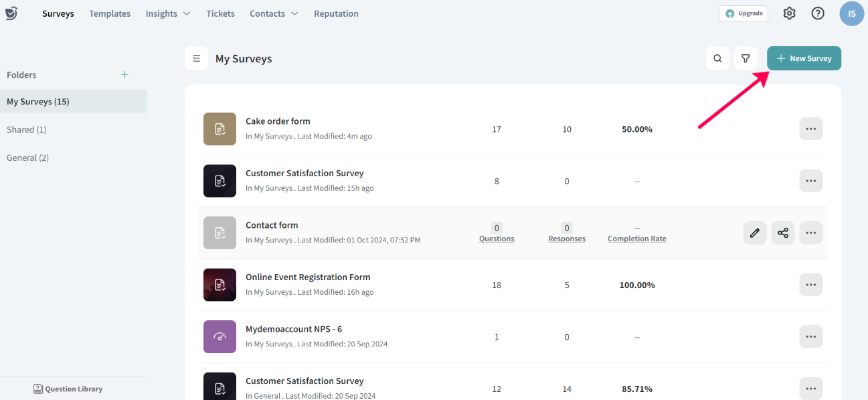Click the Responses label in Contact form row
The image size is (868, 400).
click(x=567, y=239)
